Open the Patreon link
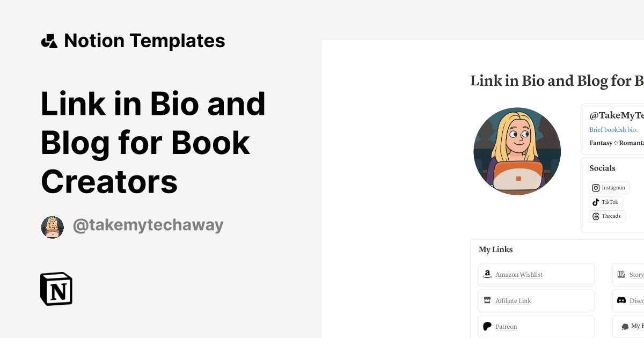Screen dimensions: 644x338 coord(506,326)
